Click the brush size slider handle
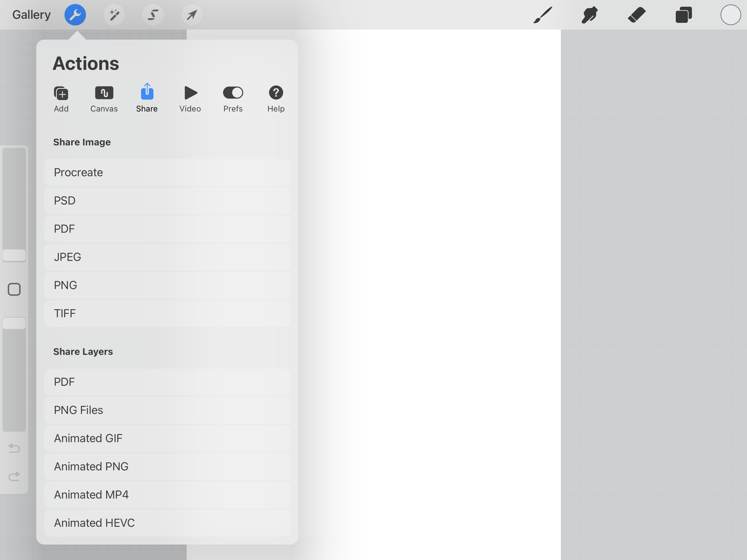This screenshot has height=560, width=747. (x=14, y=255)
